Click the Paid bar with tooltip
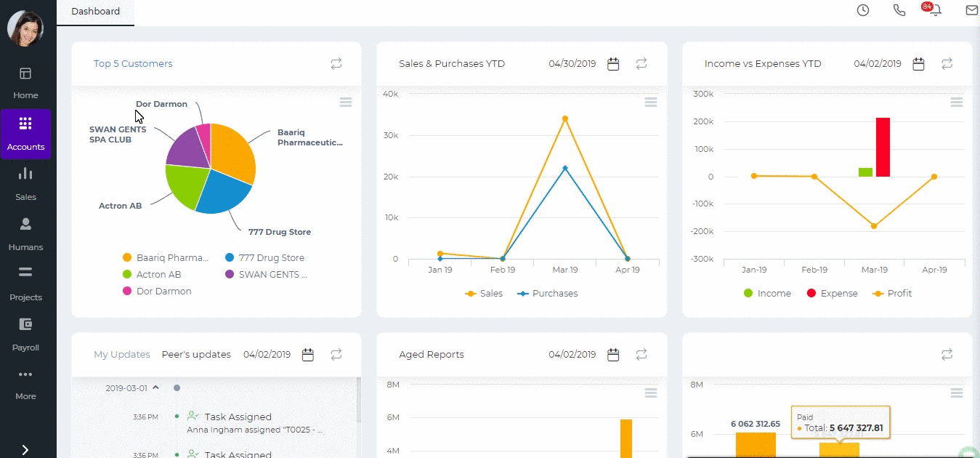This screenshot has height=458, width=980. 839,450
